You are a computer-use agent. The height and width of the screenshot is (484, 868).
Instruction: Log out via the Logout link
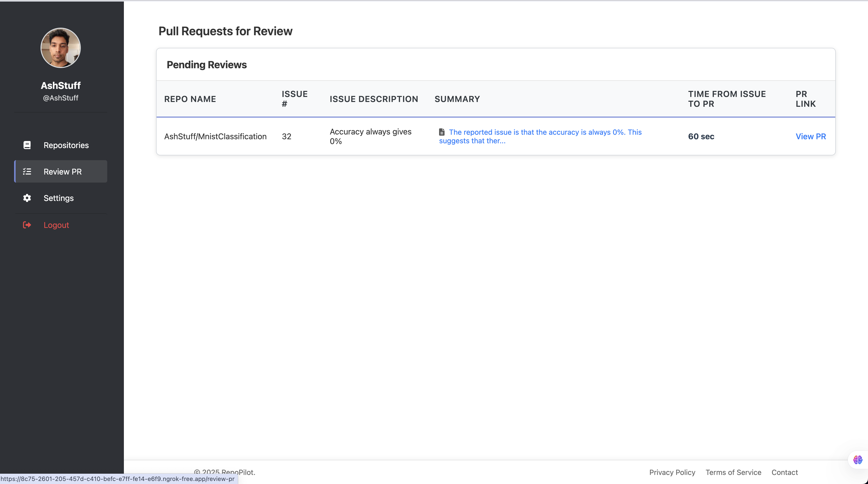pos(56,225)
